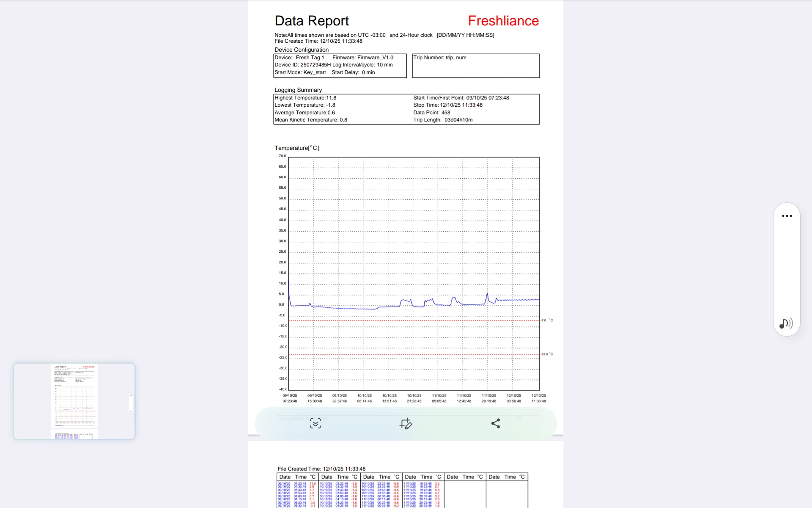Click first Date column header in table
The width and height of the screenshot is (812, 508).
pos(285,477)
